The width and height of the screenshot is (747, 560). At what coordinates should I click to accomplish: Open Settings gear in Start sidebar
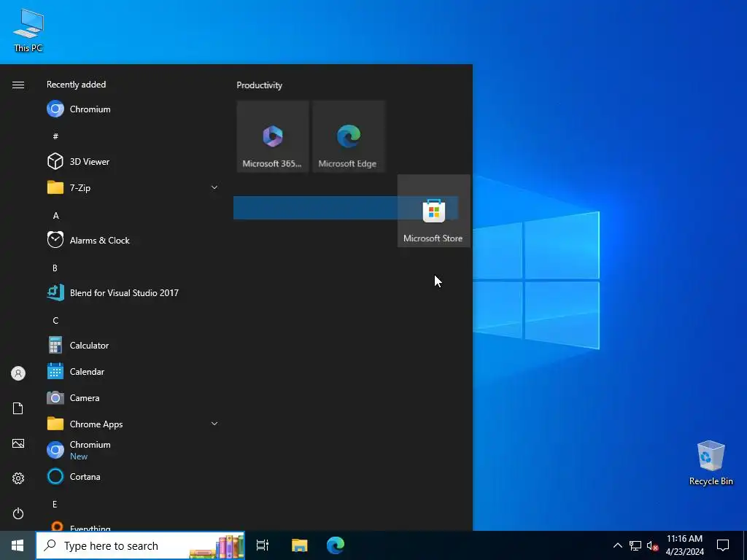[x=18, y=478]
